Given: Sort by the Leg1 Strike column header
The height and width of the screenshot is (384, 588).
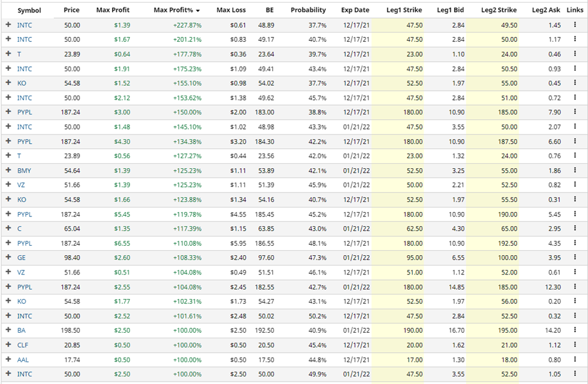Looking at the screenshot, I should tap(404, 10).
